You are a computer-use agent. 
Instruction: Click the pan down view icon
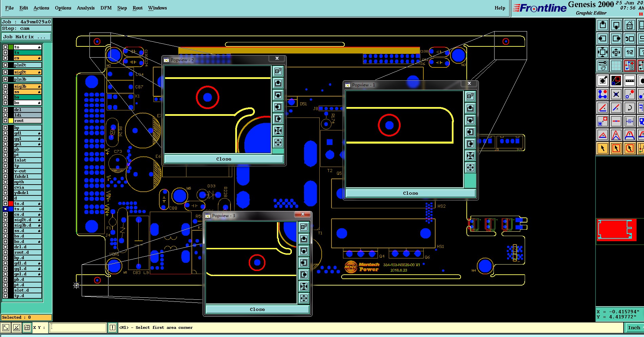point(616,25)
